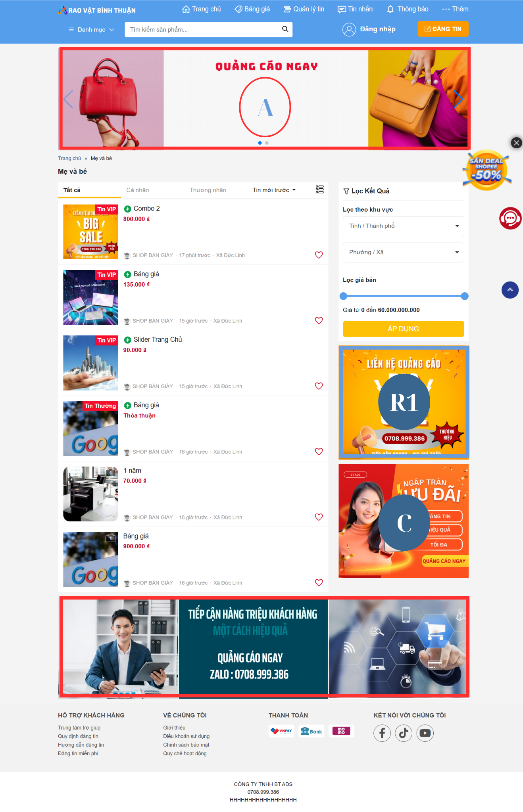Open the Facebook social page icon

point(382,733)
